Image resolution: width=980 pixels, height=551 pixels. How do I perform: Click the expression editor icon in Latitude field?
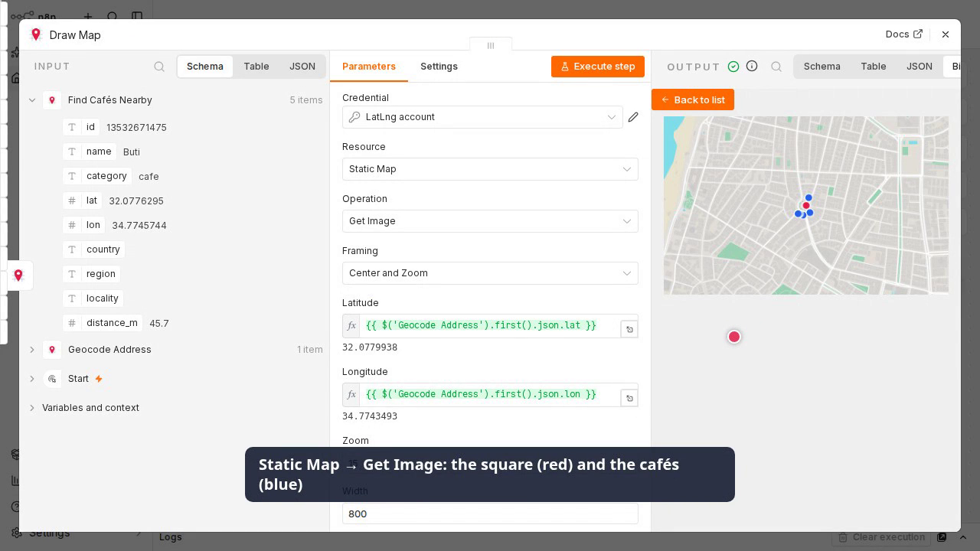tap(629, 329)
